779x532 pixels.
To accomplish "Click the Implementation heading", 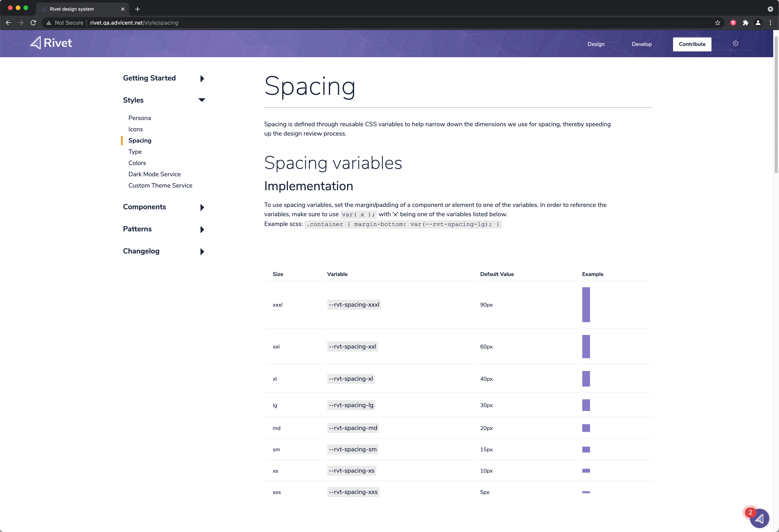I will point(308,186).
